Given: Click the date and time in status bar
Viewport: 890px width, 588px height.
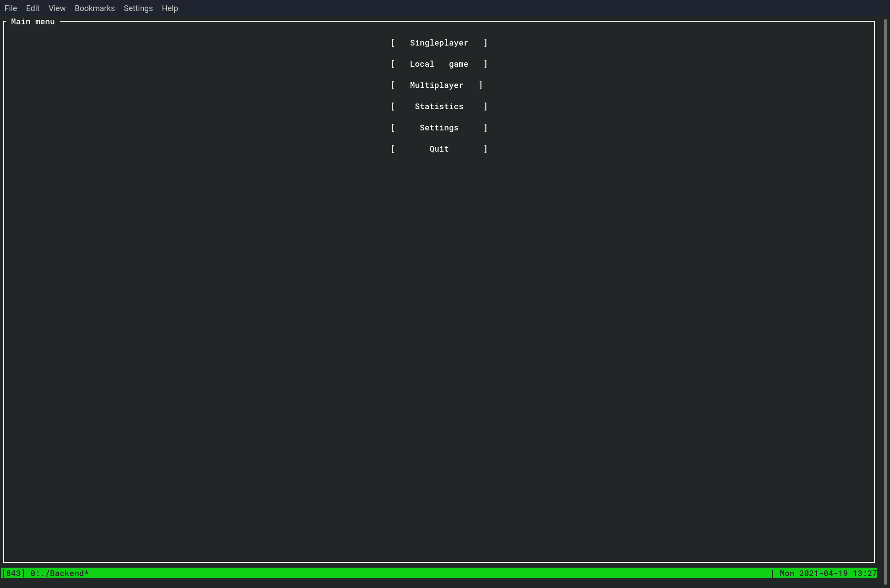Looking at the screenshot, I should coord(828,573).
